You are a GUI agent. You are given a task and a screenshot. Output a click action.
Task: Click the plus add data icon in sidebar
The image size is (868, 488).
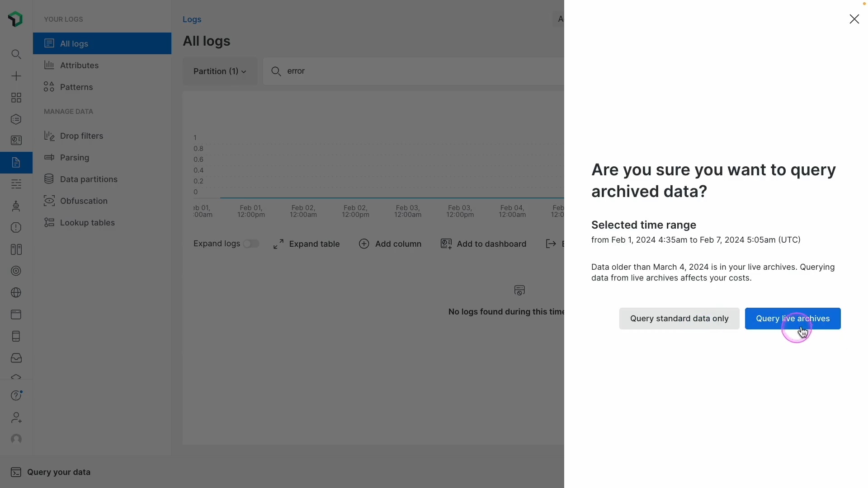coord(16,76)
